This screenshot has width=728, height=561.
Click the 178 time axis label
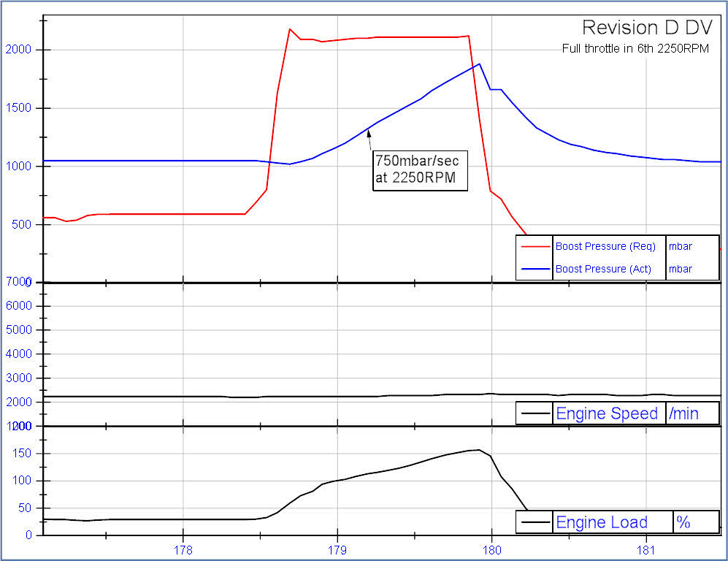183,549
